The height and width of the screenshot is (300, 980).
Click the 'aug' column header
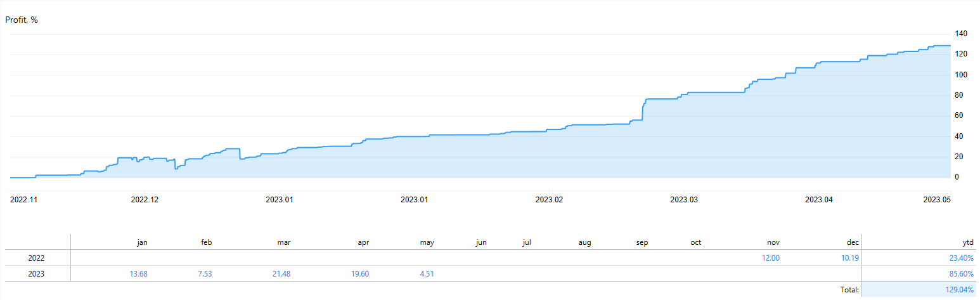tap(584, 242)
